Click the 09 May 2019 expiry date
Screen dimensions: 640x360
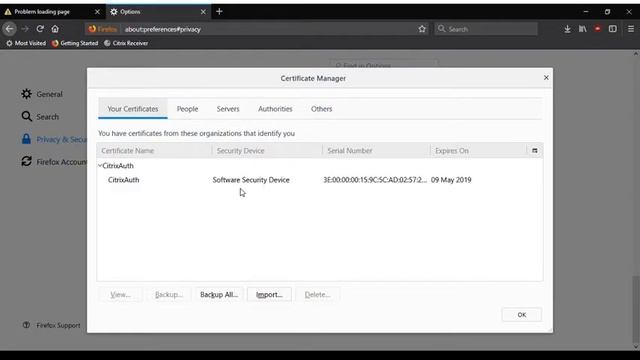tap(451, 180)
